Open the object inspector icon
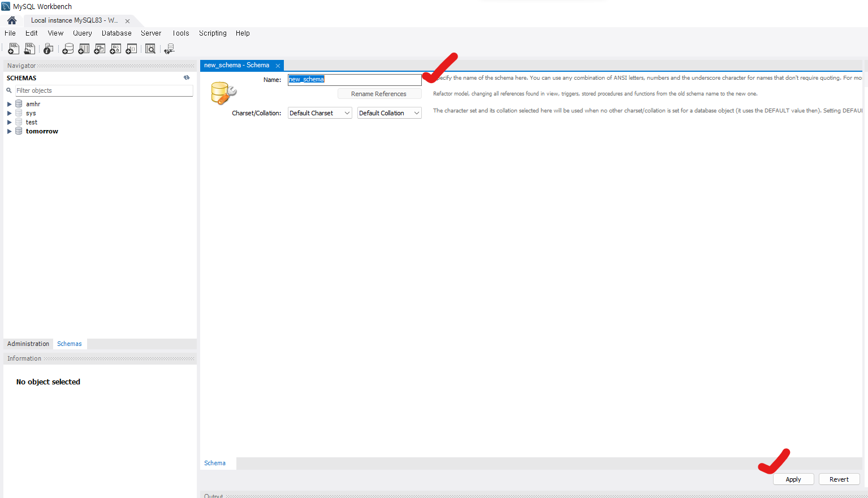868x498 pixels. coord(49,49)
